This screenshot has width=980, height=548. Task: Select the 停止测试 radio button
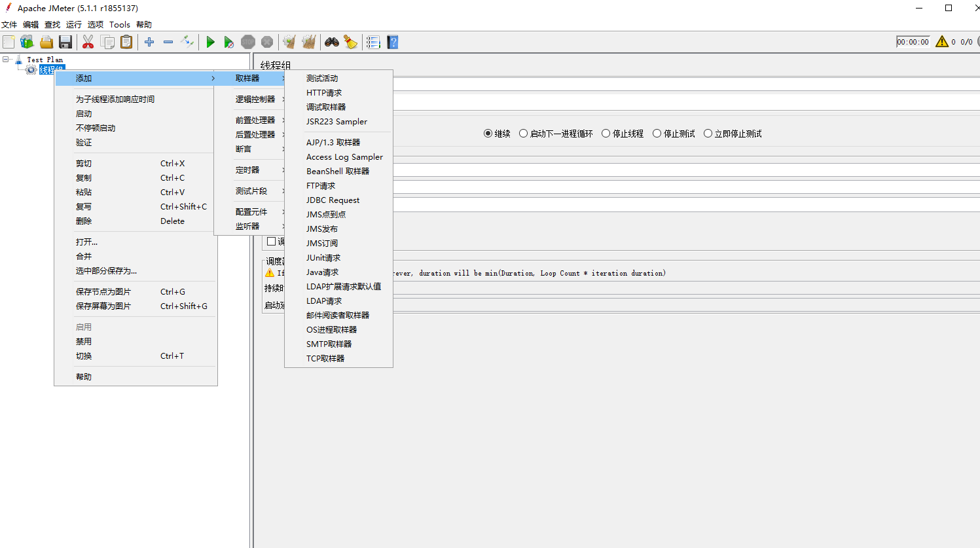pos(657,134)
